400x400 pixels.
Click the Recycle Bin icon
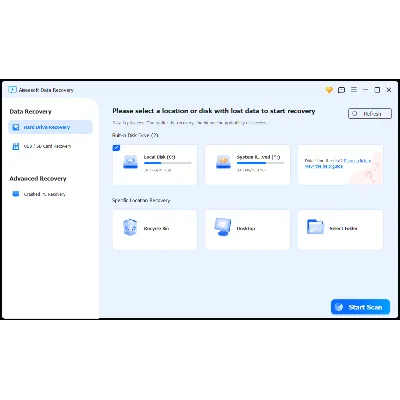[130, 228]
